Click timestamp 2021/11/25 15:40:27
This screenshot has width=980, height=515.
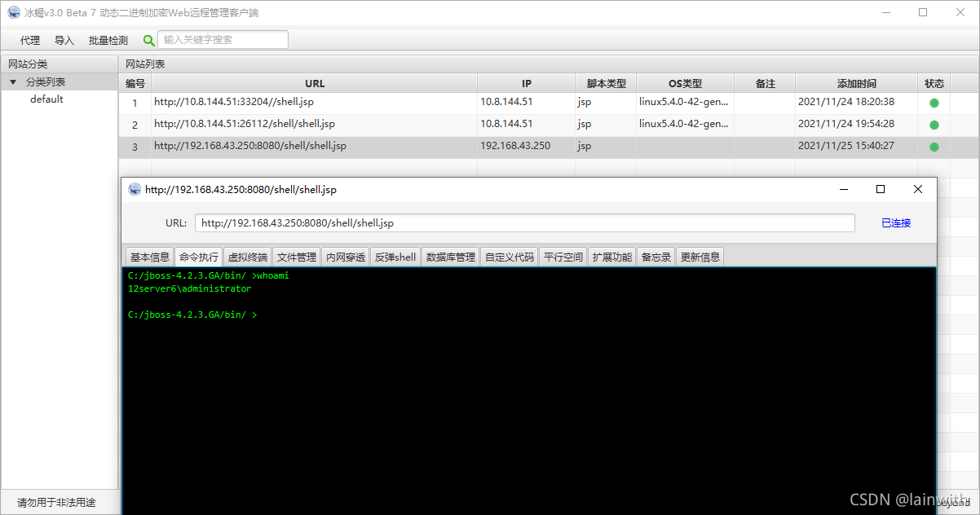click(x=846, y=146)
